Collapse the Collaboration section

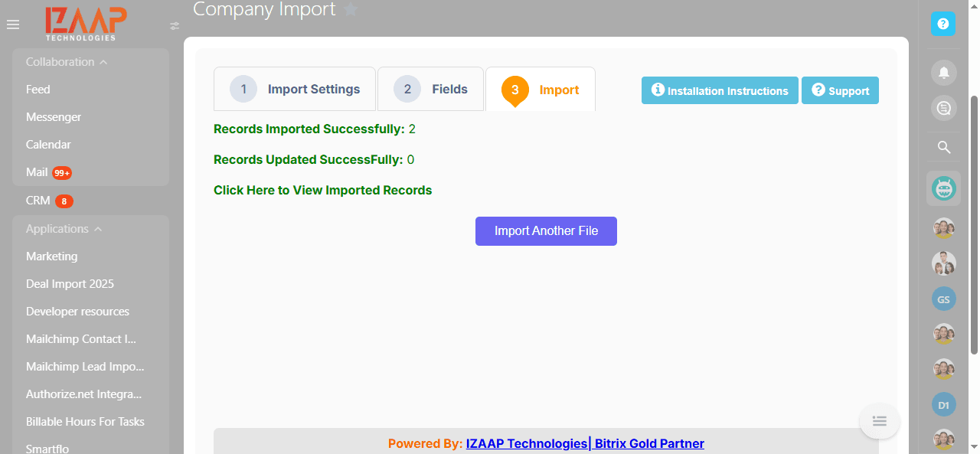pyautogui.click(x=102, y=61)
